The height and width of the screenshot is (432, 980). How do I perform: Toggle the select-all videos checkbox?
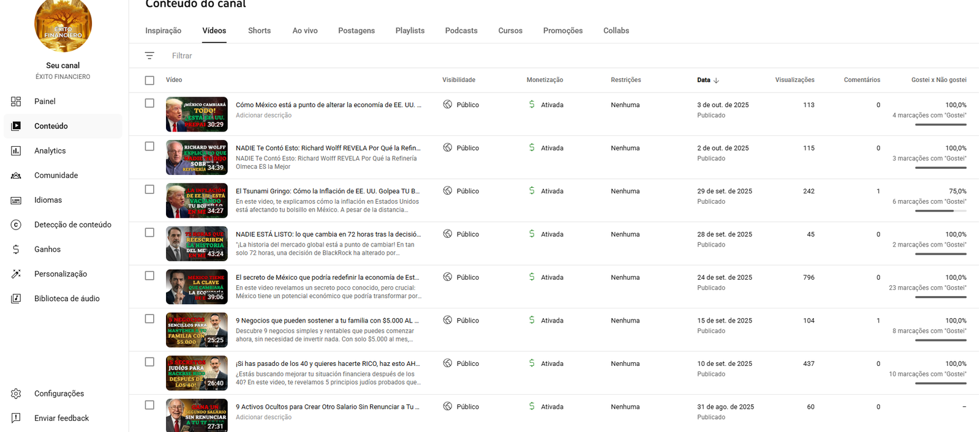149,80
